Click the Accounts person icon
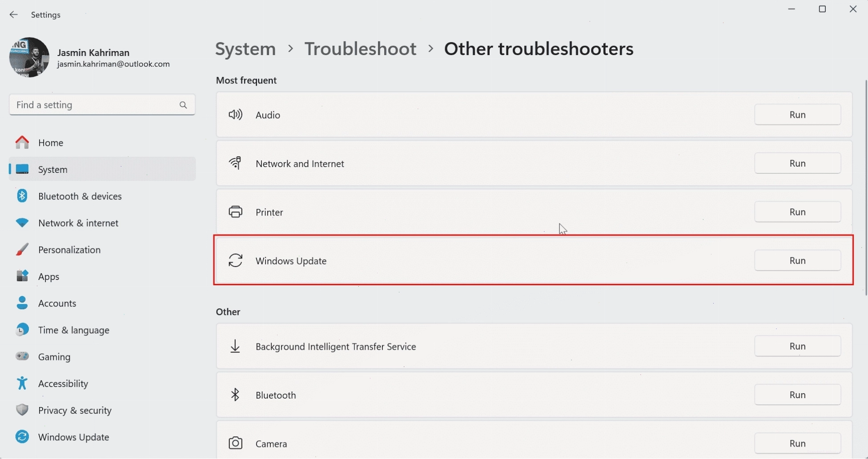Image resolution: width=868 pixels, height=459 pixels. coord(22,303)
